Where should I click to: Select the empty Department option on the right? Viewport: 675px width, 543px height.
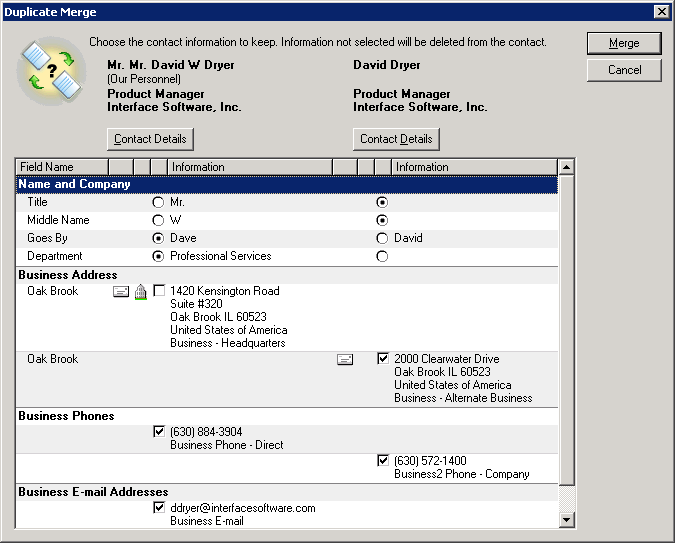click(382, 256)
